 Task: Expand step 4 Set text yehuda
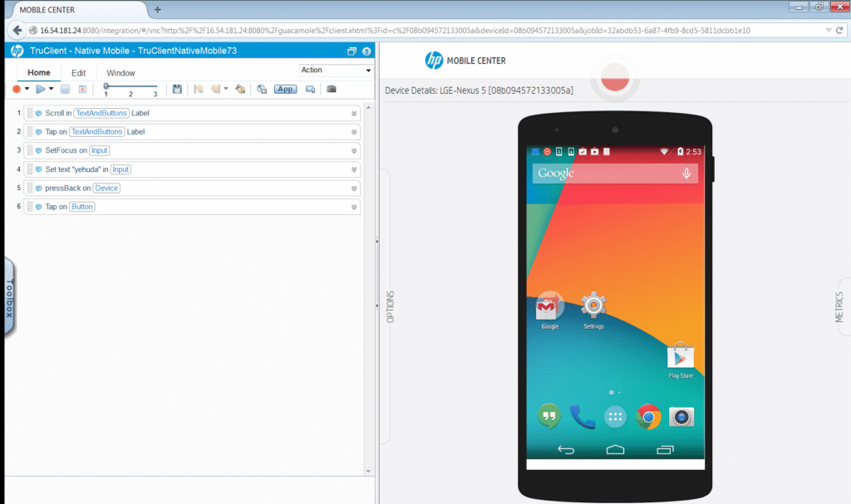(x=354, y=169)
